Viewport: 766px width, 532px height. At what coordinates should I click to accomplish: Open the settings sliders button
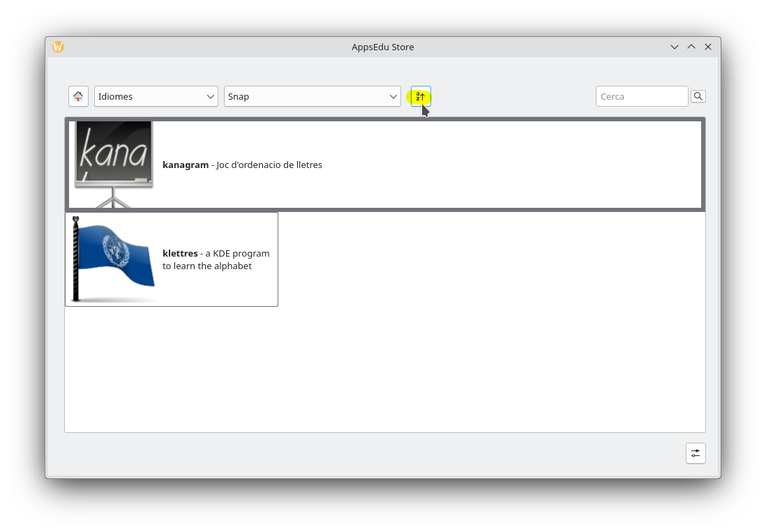click(696, 453)
